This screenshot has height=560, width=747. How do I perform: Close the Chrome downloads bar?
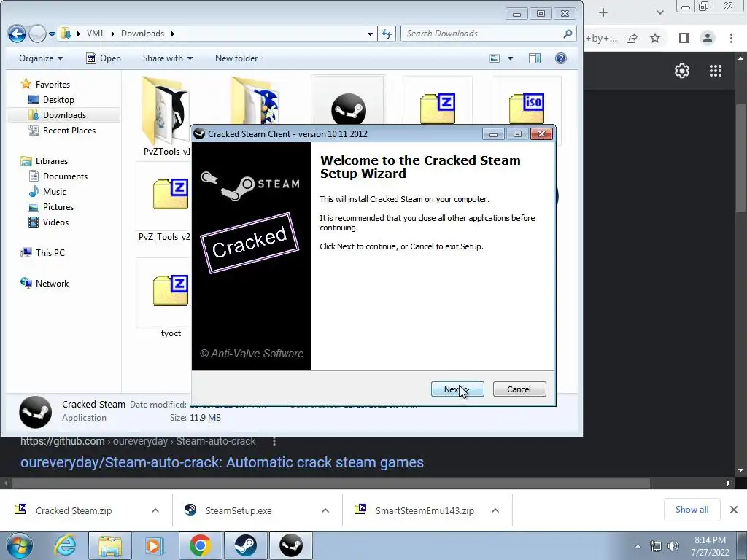(x=734, y=510)
